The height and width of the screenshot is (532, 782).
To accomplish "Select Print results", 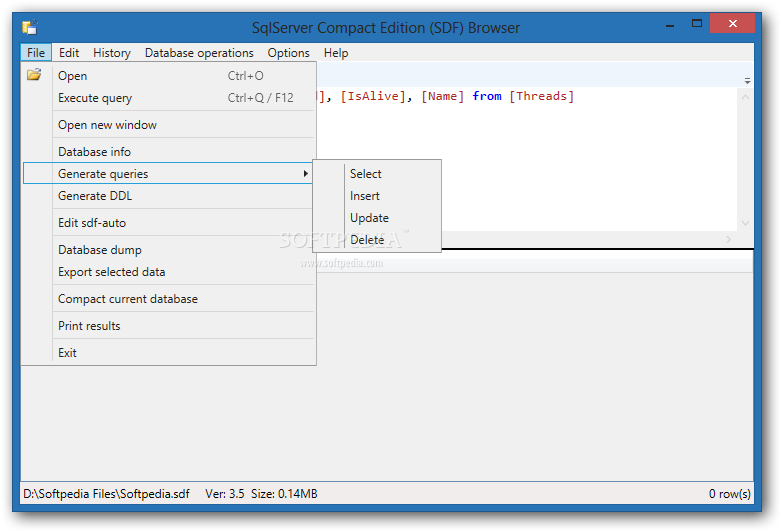I will [x=169, y=326].
